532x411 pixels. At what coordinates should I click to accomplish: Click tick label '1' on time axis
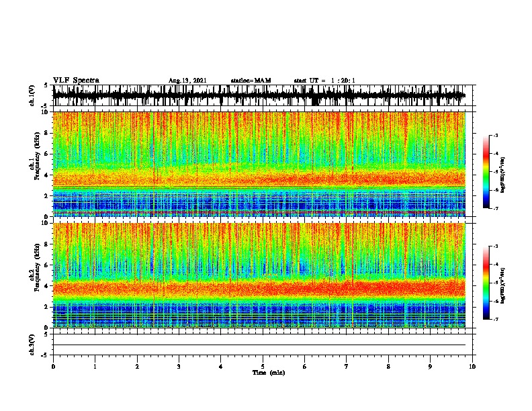95,366
